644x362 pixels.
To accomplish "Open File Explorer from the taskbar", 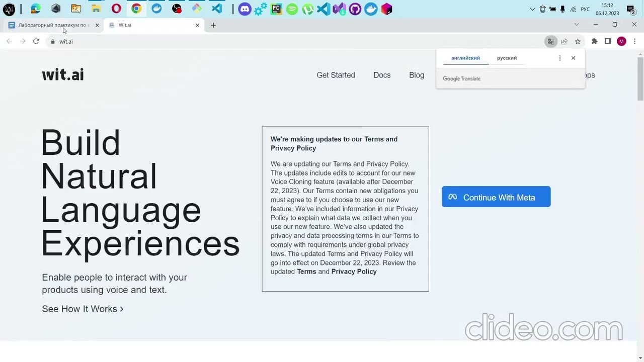I will click(x=96, y=9).
